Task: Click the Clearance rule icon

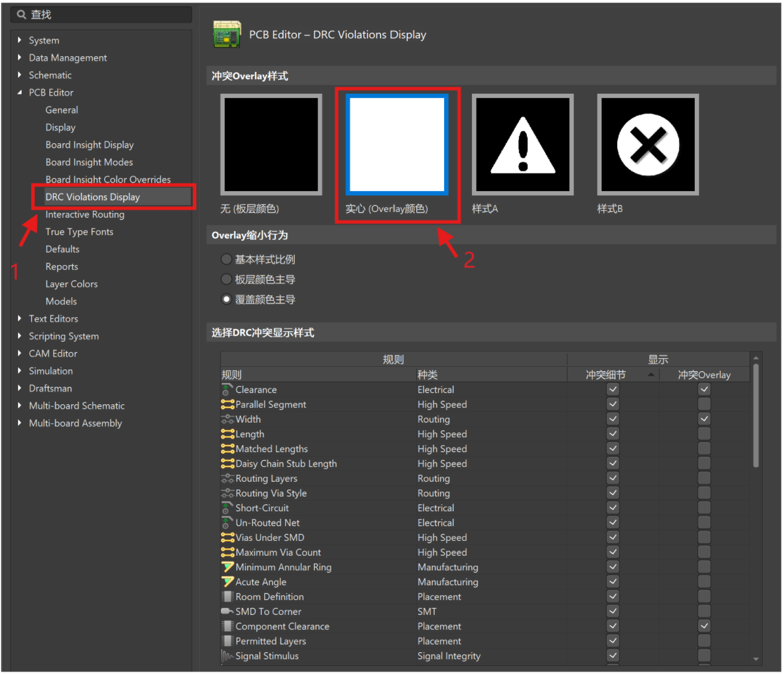Action: pos(227,390)
